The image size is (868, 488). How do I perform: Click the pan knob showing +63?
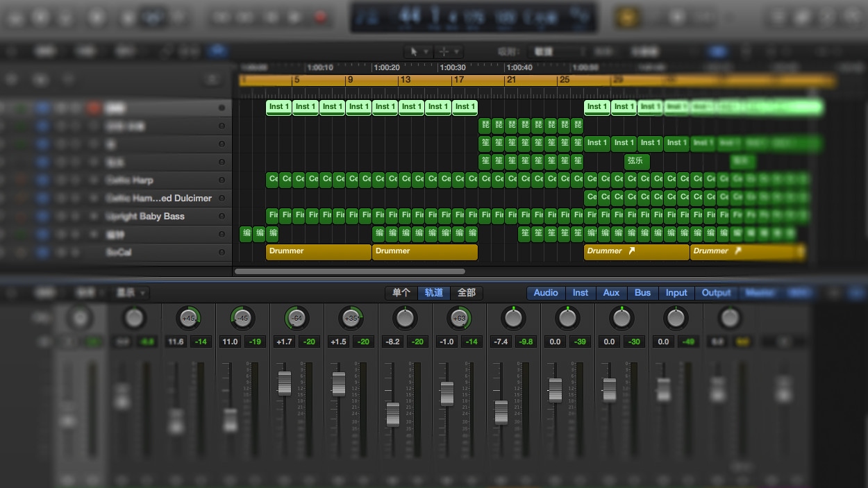[x=459, y=319]
